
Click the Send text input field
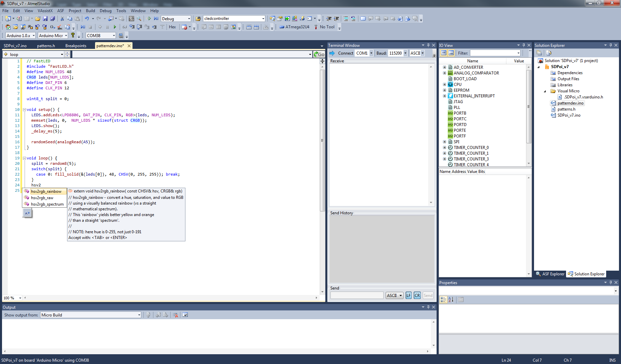(x=357, y=296)
